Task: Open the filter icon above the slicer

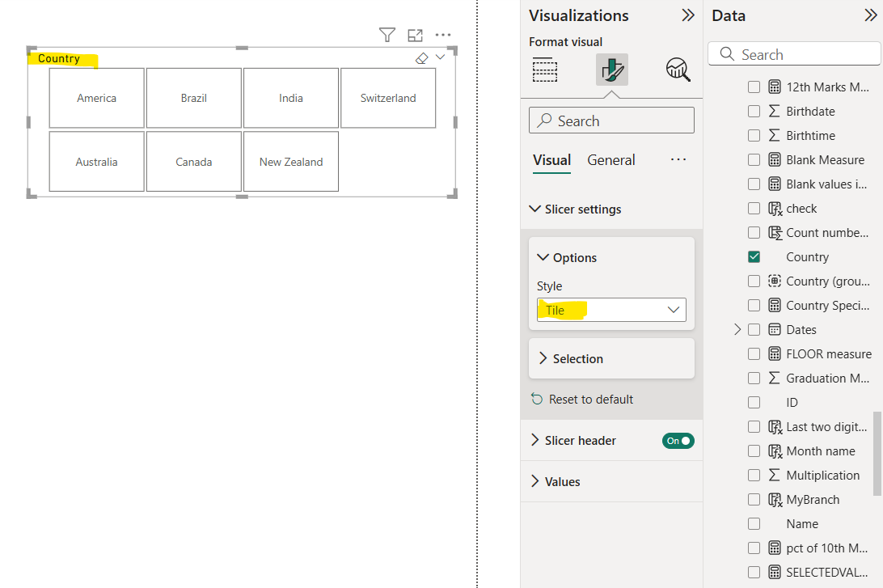Action: 387,35
